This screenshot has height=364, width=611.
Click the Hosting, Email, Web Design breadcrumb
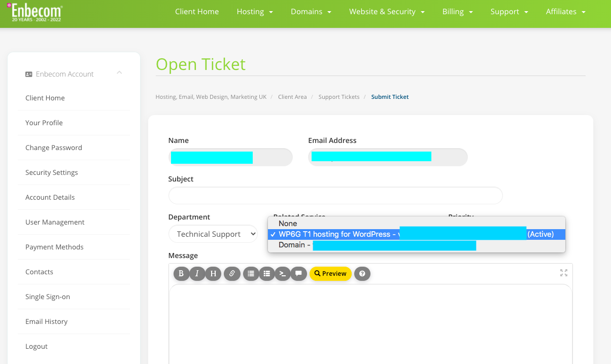click(x=211, y=97)
